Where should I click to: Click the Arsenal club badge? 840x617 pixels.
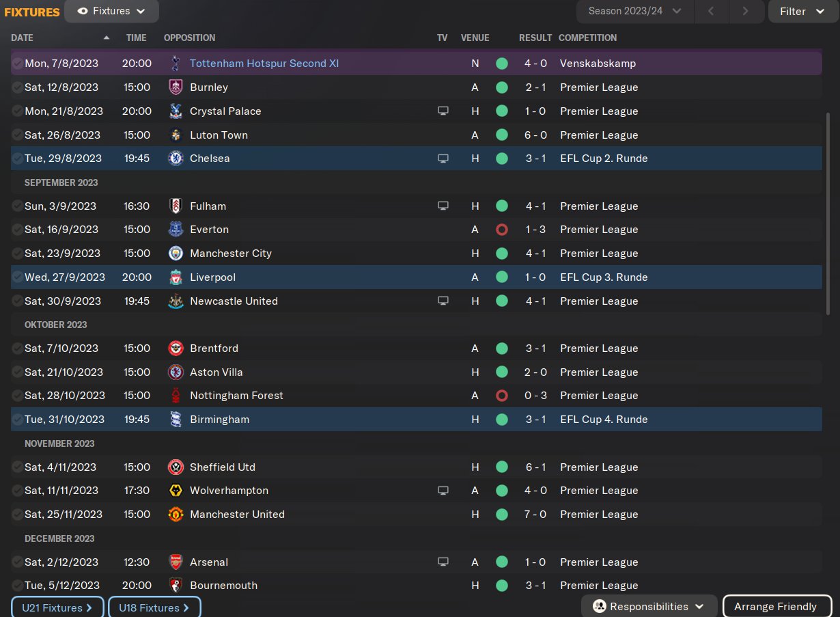[176, 562]
